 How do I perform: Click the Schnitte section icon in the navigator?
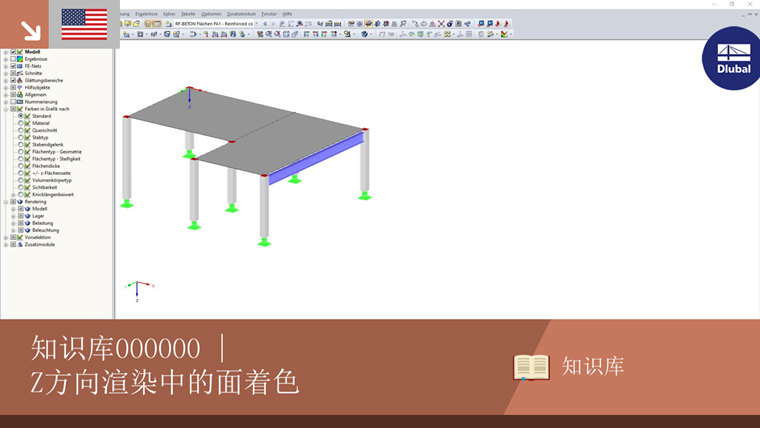20,73
